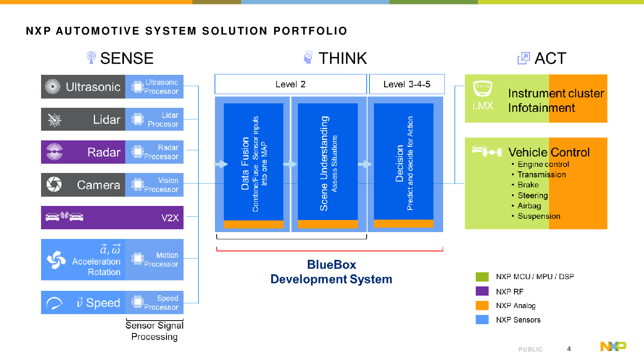Click the Speed gauge icon
The height and width of the screenshot is (362, 644).
click(x=54, y=303)
